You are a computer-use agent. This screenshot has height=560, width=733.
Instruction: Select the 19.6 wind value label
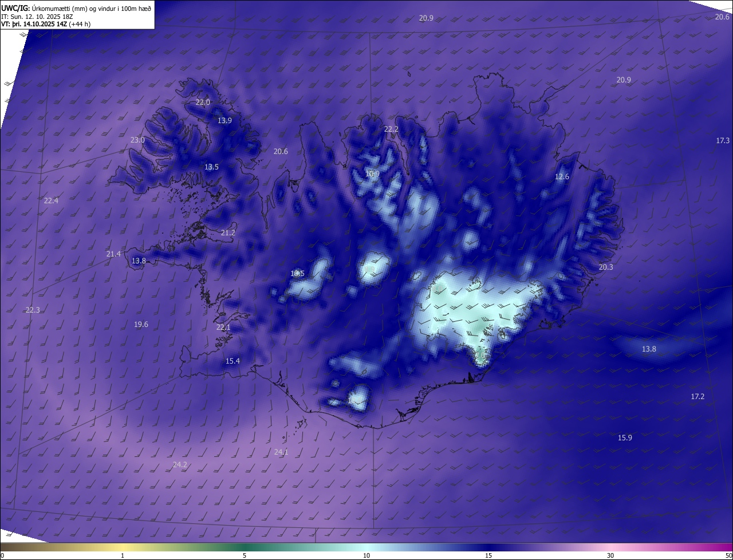pos(141,325)
